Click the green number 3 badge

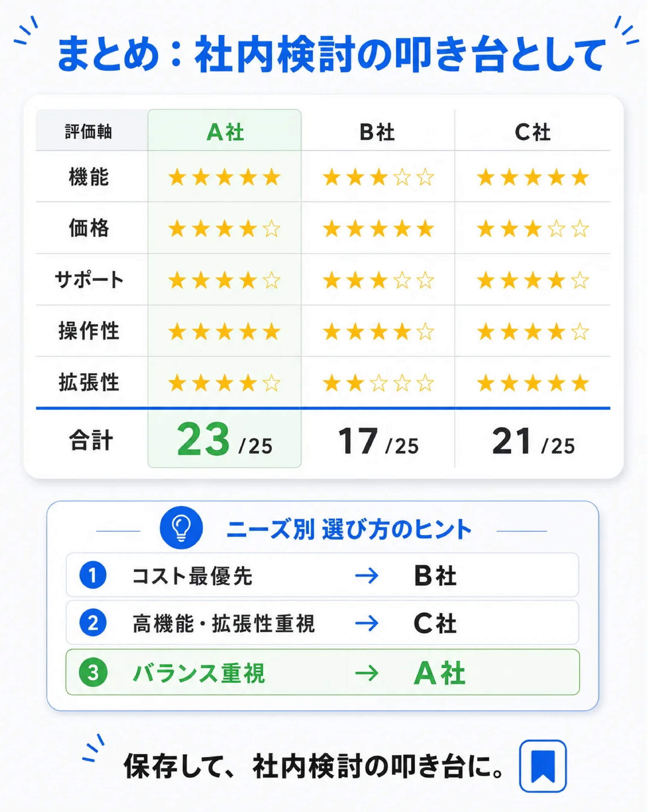[x=93, y=672]
